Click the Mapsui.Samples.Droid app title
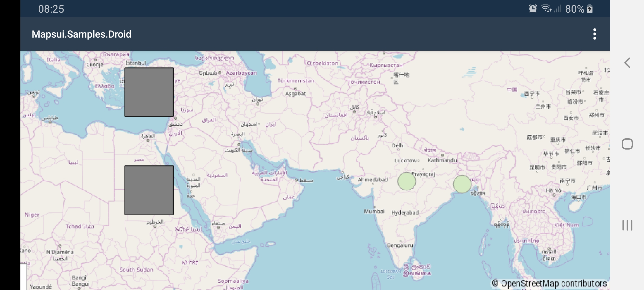Viewport: 644px width, 290px height. tap(82, 34)
